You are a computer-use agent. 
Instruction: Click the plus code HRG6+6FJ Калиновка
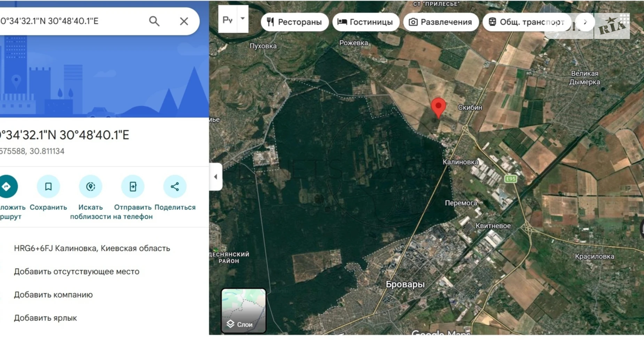click(92, 248)
